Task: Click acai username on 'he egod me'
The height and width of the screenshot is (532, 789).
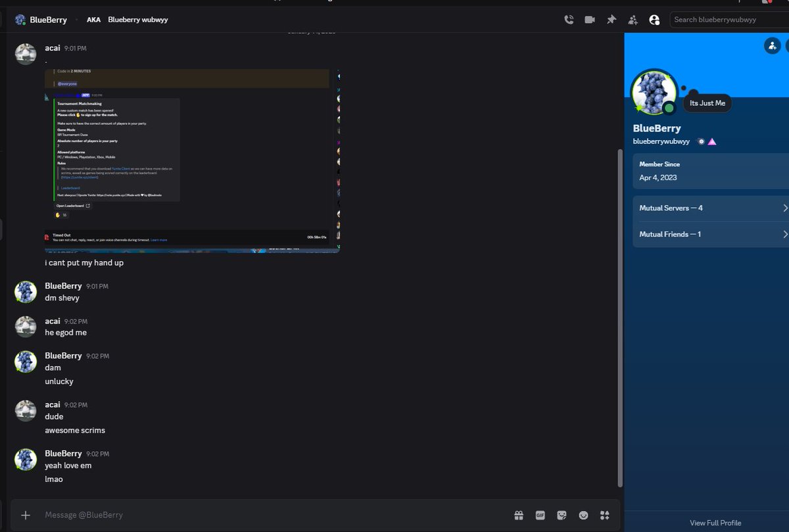Action: (53, 321)
